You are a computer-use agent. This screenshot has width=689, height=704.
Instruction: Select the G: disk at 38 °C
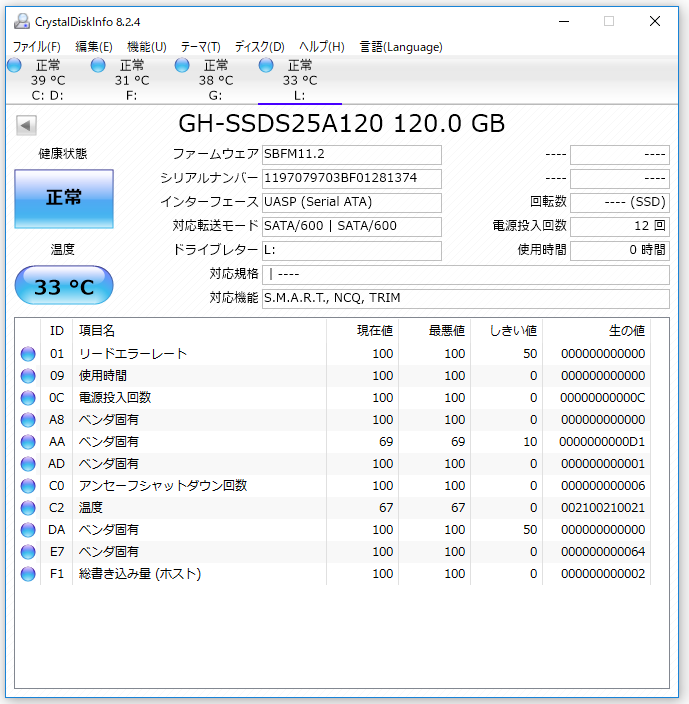click(x=215, y=80)
